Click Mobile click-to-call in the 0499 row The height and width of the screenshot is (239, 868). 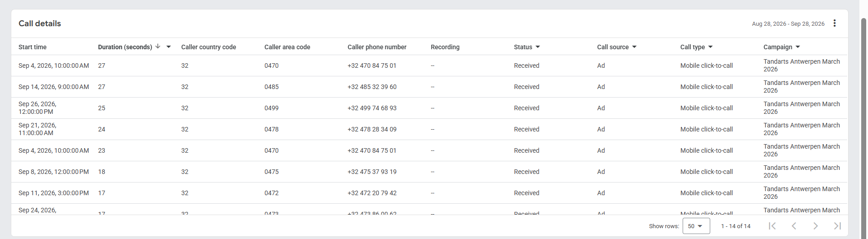707,108
